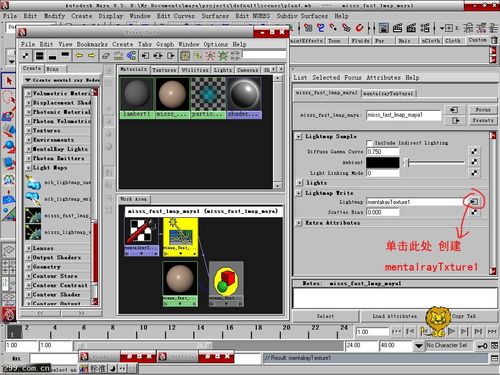500x375 pixels.
Task: Select the lambert1 material swatch
Action: point(137,98)
